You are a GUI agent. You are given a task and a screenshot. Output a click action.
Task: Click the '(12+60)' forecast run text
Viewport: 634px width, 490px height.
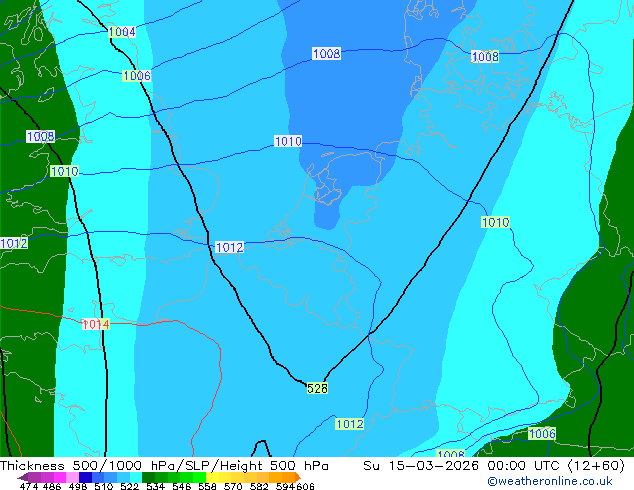(596, 465)
